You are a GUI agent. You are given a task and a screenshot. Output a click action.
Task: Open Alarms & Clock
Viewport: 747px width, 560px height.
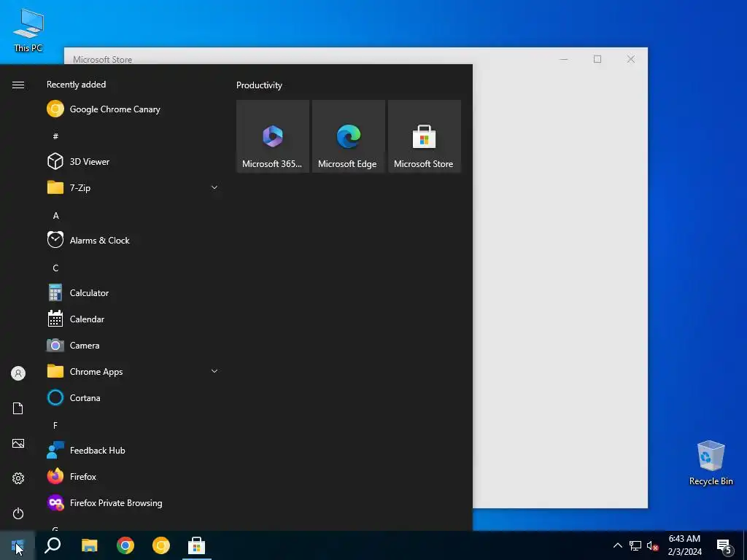(x=133, y=241)
